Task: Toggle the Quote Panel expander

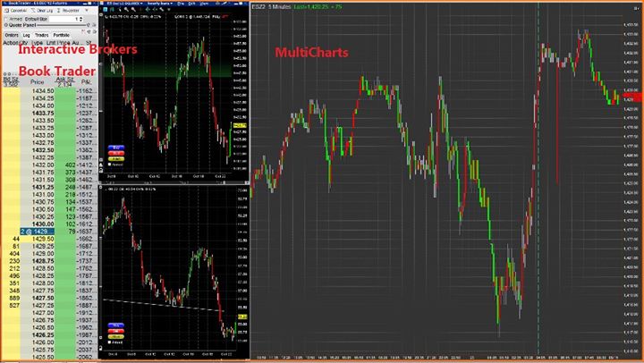Action: coord(5,25)
